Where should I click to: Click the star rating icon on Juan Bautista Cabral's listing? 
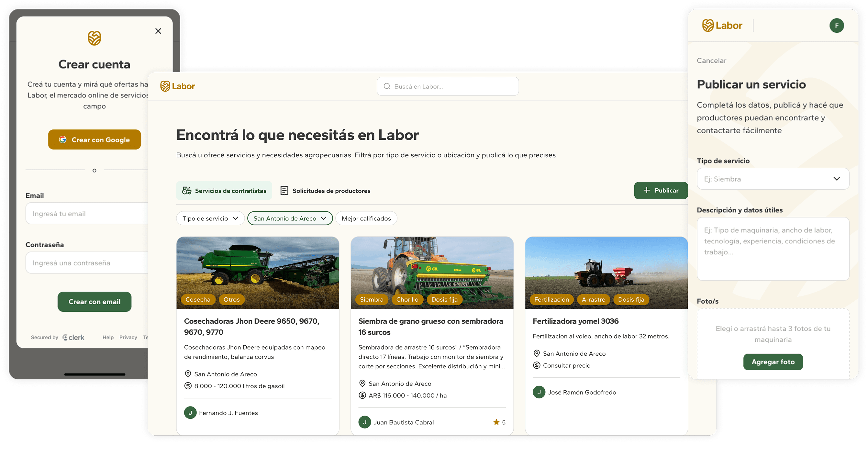coord(496,422)
